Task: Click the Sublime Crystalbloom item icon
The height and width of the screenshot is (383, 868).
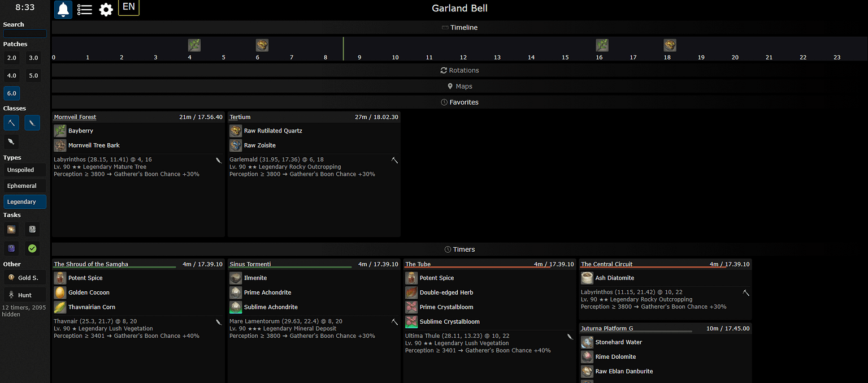Action: (x=411, y=322)
